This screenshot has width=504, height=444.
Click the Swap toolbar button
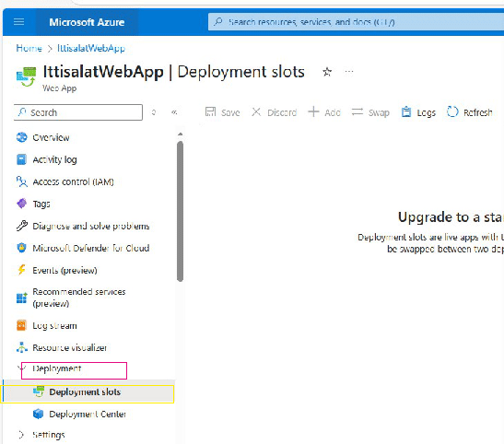click(x=370, y=112)
